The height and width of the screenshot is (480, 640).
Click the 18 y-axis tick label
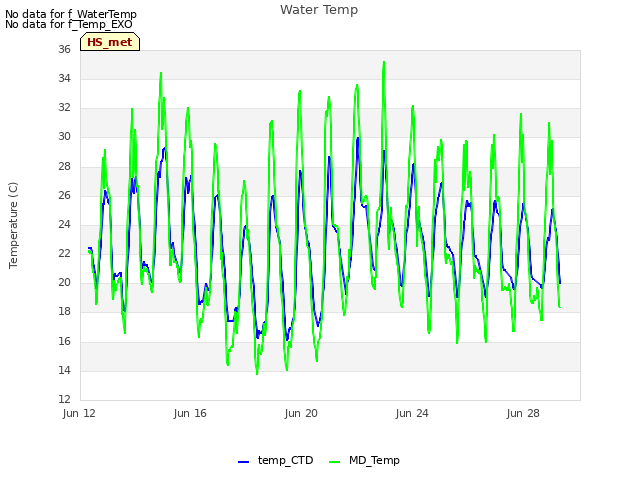[64, 312]
